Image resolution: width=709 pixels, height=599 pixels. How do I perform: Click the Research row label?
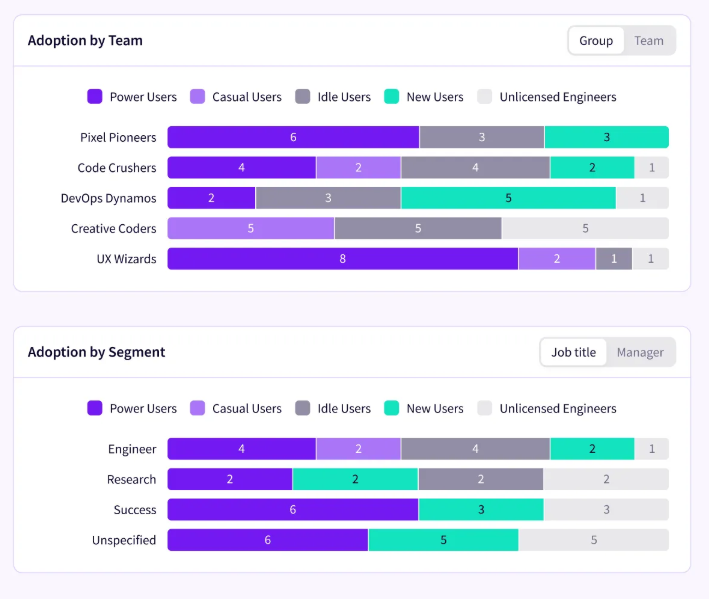[x=131, y=479]
